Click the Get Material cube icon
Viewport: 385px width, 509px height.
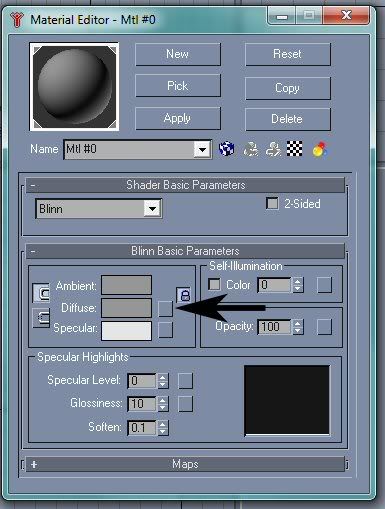coord(226,149)
